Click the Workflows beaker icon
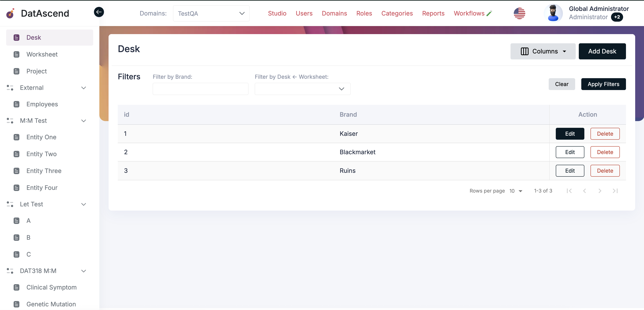The image size is (644, 310). pos(489,13)
